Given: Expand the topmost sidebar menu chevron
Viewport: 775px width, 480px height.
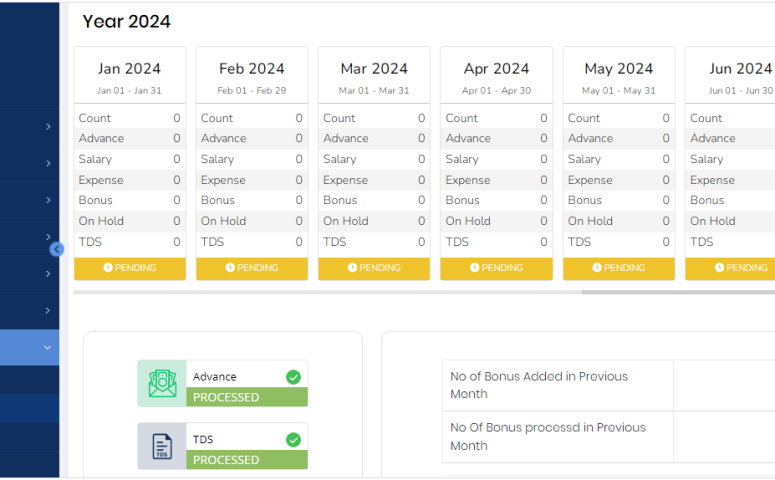Looking at the screenshot, I should click(x=47, y=127).
